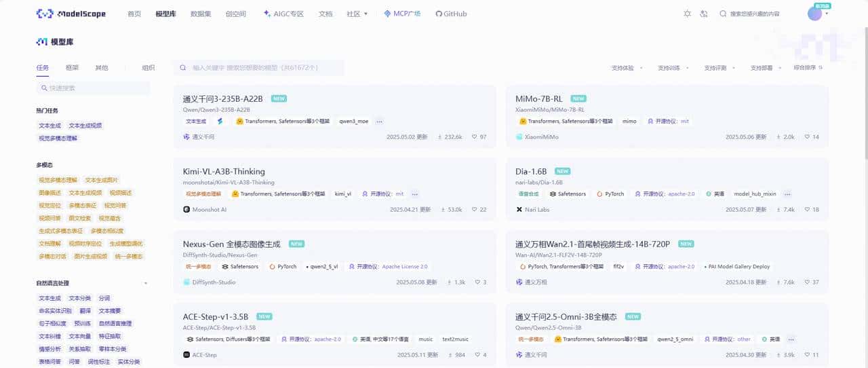Switch to the 组织 filter tab
Image resolution: width=868 pixels, height=368 pixels.
[148, 68]
